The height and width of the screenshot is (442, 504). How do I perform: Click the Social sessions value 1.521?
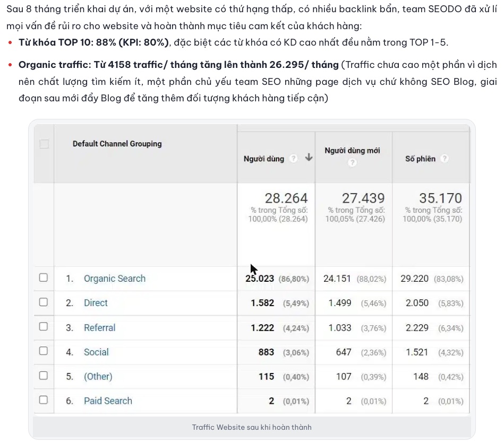coord(417,352)
